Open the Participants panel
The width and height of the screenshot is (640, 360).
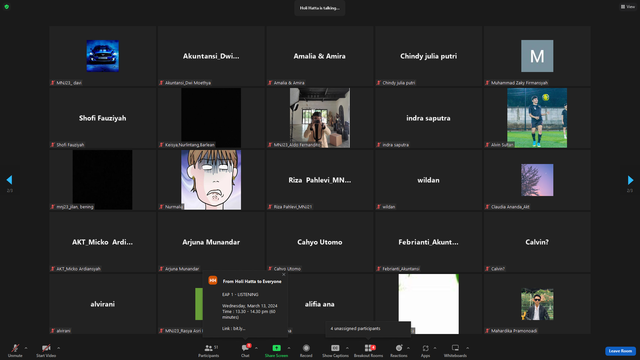tap(209, 350)
